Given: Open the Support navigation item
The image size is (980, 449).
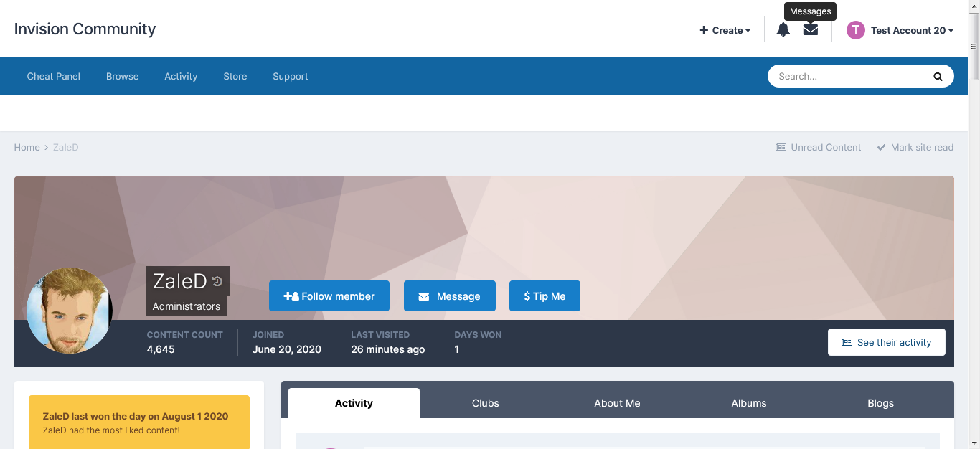Looking at the screenshot, I should (x=291, y=76).
